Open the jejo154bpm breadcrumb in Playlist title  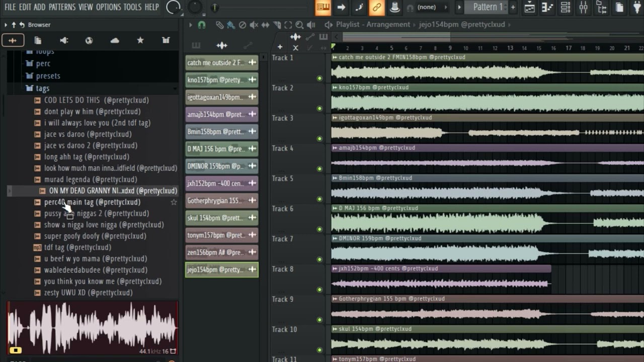[462, 25]
